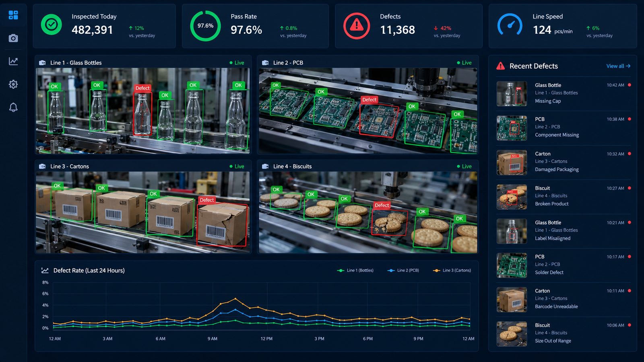
Task: Click the 11,368 defects count
Action: tap(397, 30)
